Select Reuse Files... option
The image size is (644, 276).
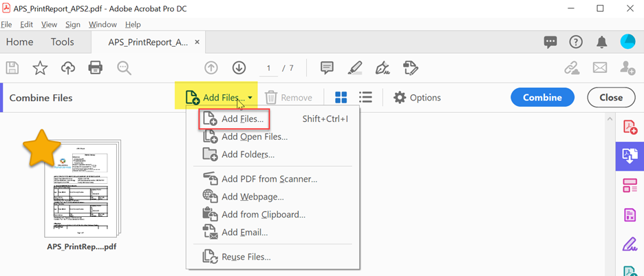[x=273, y=257]
